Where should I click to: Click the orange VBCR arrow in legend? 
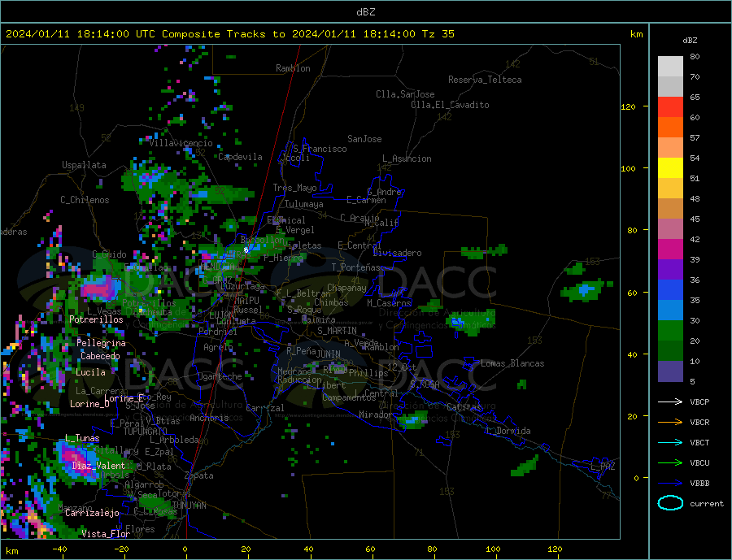(670, 423)
